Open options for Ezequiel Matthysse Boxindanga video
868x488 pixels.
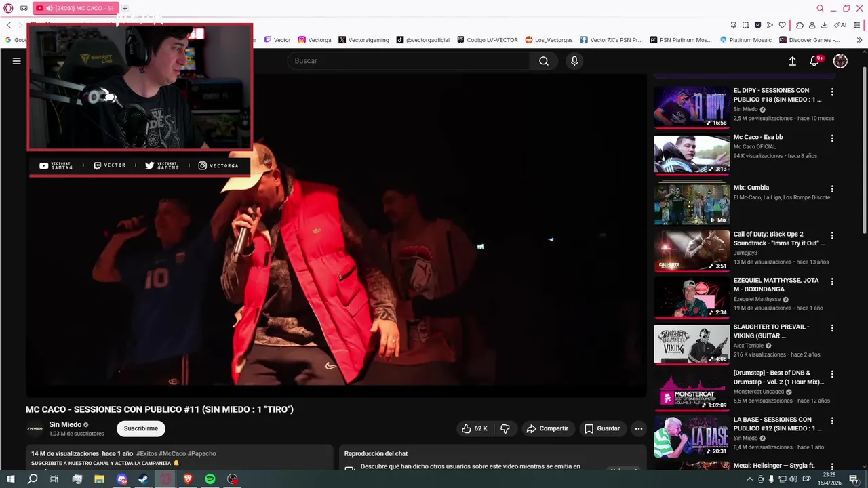pyautogui.click(x=832, y=281)
